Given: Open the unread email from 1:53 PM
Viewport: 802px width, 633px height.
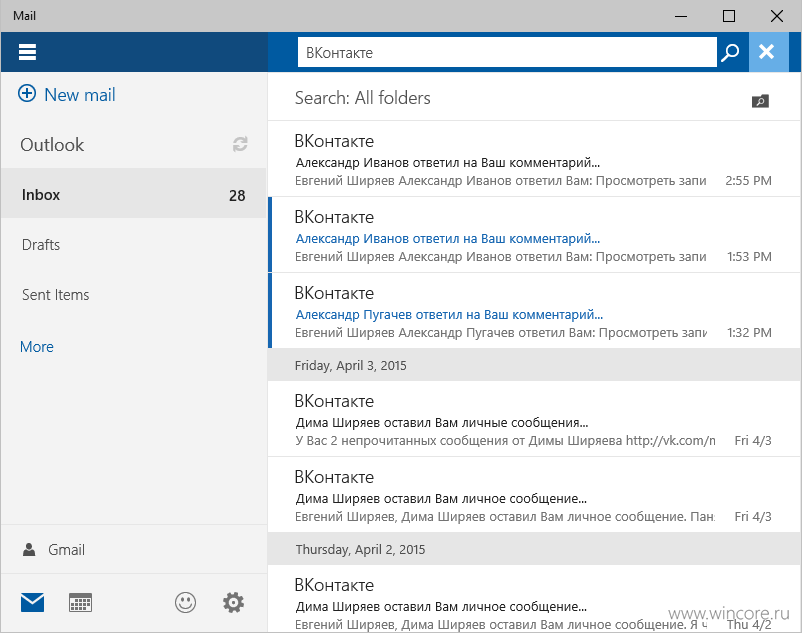Looking at the screenshot, I should coord(534,235).
